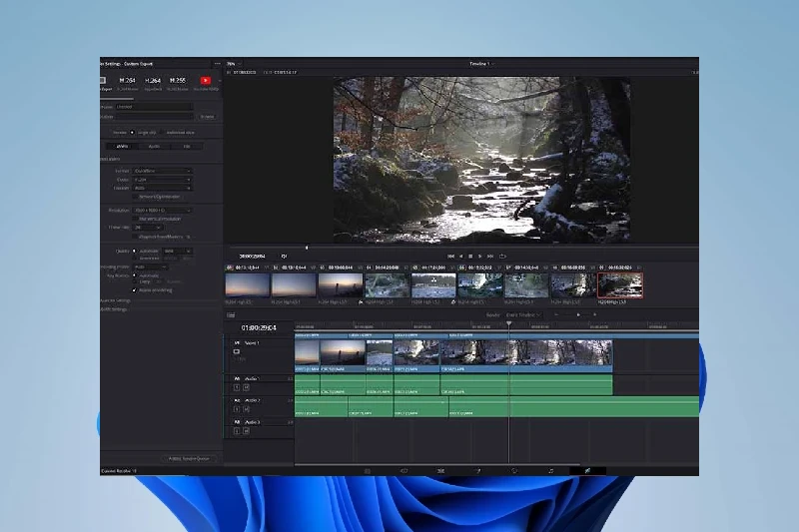The height and width of the screenshot is (532, 799).
Task: Adjust the timeline zoom slider handle
Action: click(x=578, y=314)
